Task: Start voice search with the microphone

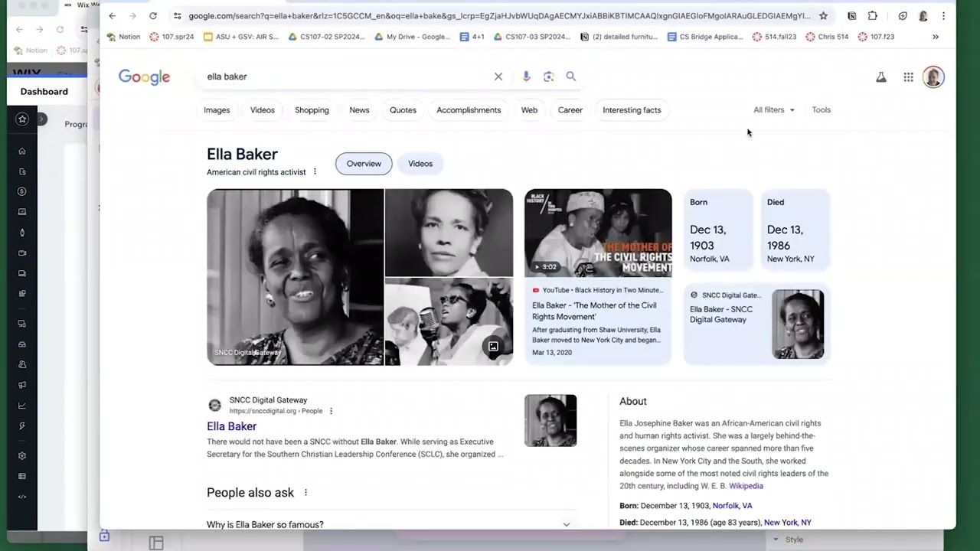Action: coord(526,77)
